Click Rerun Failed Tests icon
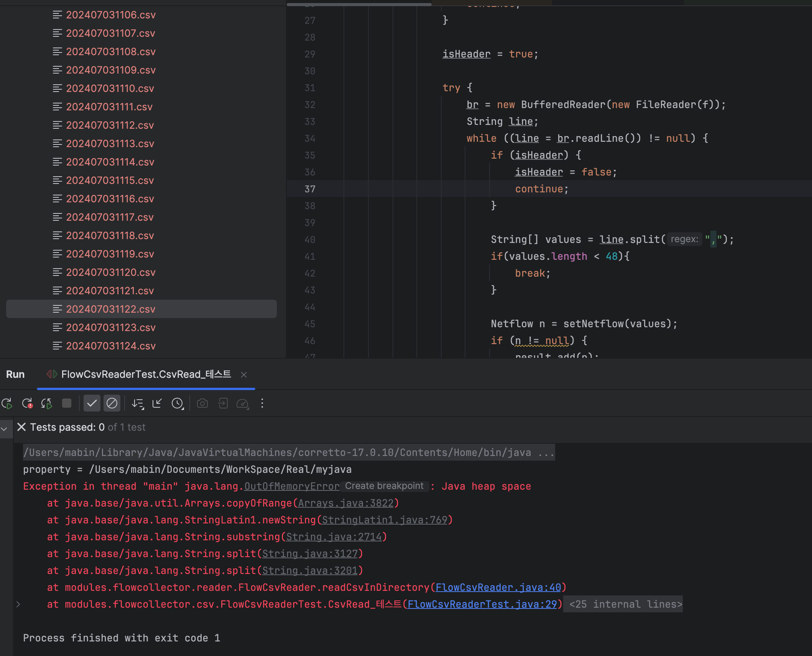Image resolution: width=812 pixels, height=656 pixels. [27, 403]
